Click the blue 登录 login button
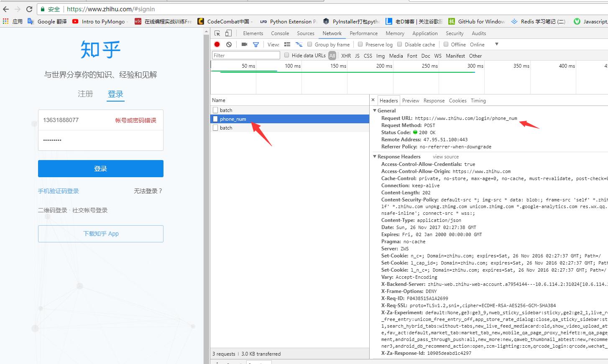Image resolution: width=608 pixels, height=364 pixels. (100, 168)
